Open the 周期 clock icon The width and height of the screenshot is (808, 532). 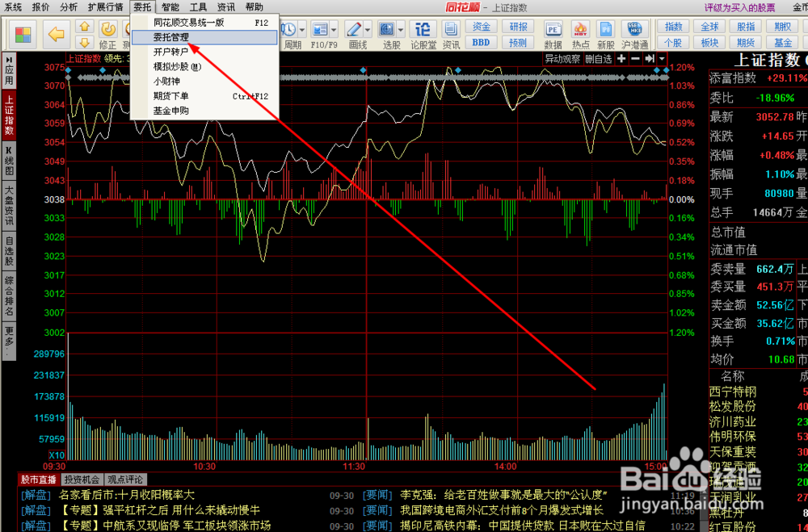(x=288, y=29)
